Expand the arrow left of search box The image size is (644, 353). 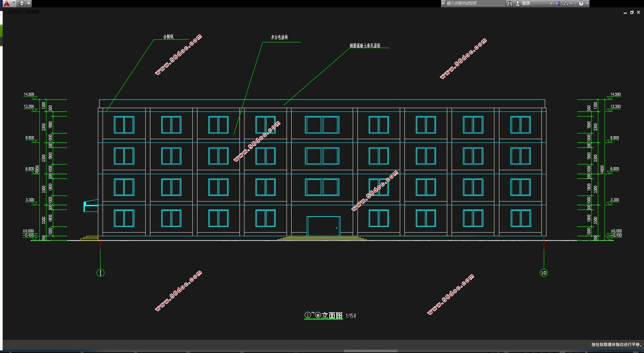[x=443, y=3]
